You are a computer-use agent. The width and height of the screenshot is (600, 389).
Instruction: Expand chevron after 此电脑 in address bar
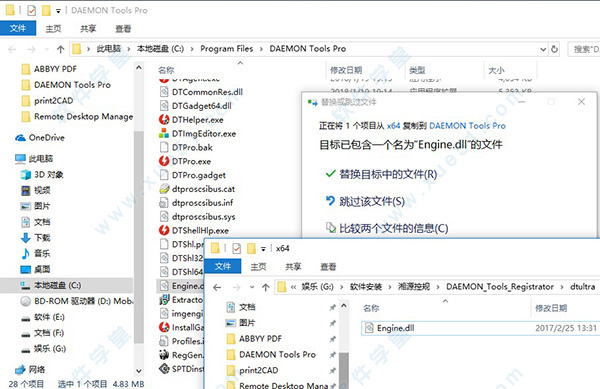pyautogui.click(x=129, y=49)
